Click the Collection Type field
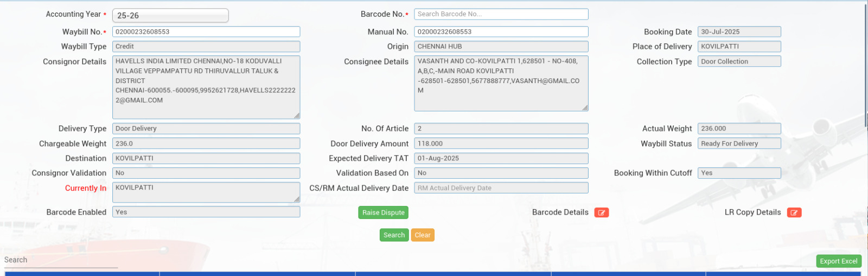Viewport: 868px width, 276px height. pyautogui.click(x=739, y=61)
